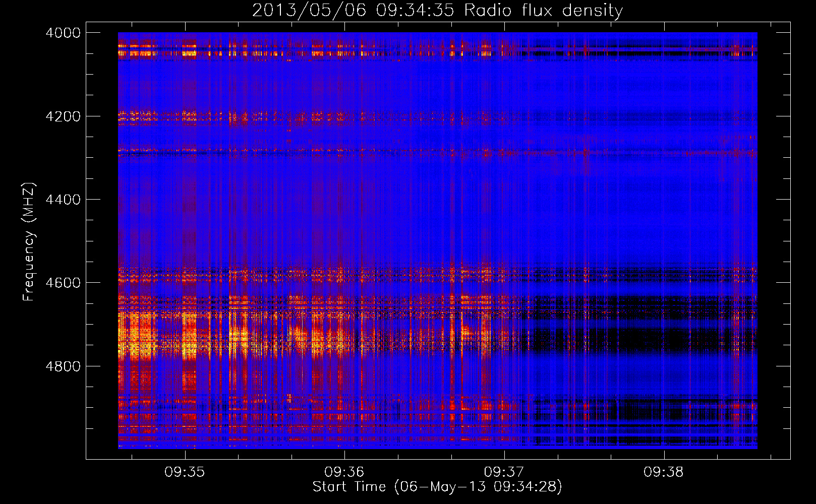Click the 4400 frequency axis label

(x=63, y=200)
